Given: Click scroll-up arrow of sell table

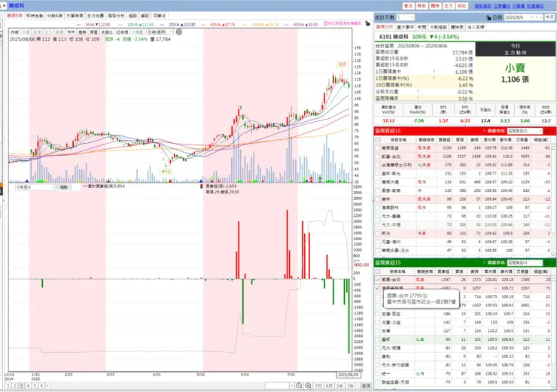Looking at the screenshot, I should tap(553, 279).
